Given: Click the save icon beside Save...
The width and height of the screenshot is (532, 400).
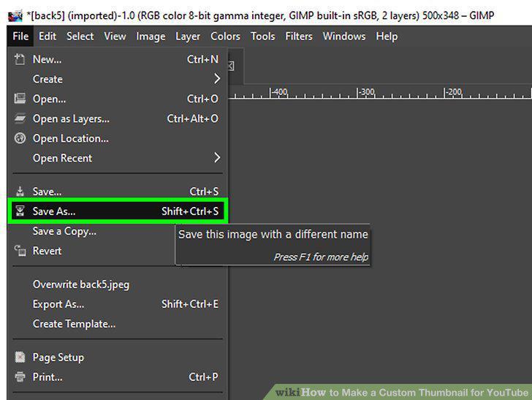Looking at the screenshot, I should tap(20, 192).
